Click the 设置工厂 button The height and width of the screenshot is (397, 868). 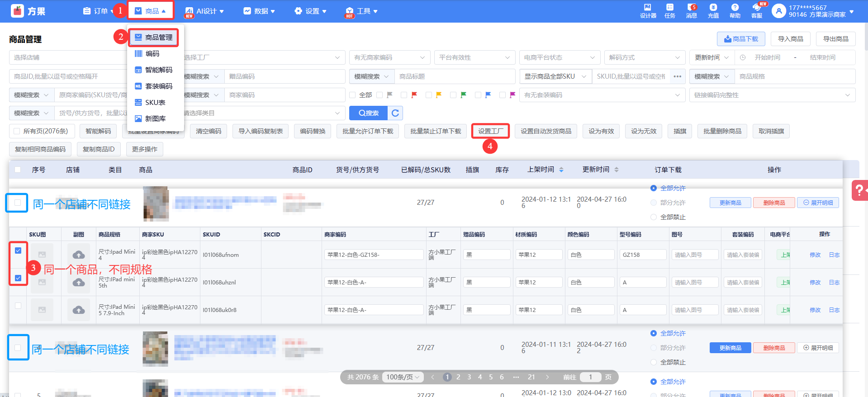point(490,131)
